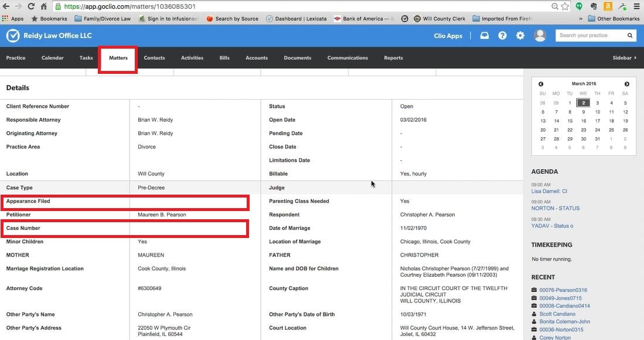
Task: Reload the page with the refresh icon
Action: click(30, 6)
